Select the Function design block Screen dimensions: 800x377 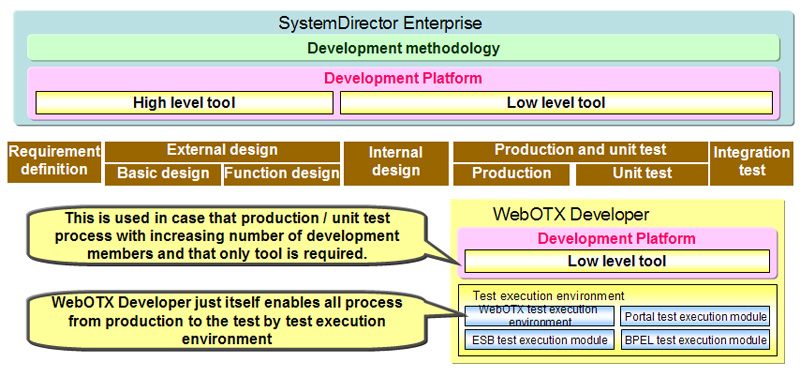click(x=282, y=174)
